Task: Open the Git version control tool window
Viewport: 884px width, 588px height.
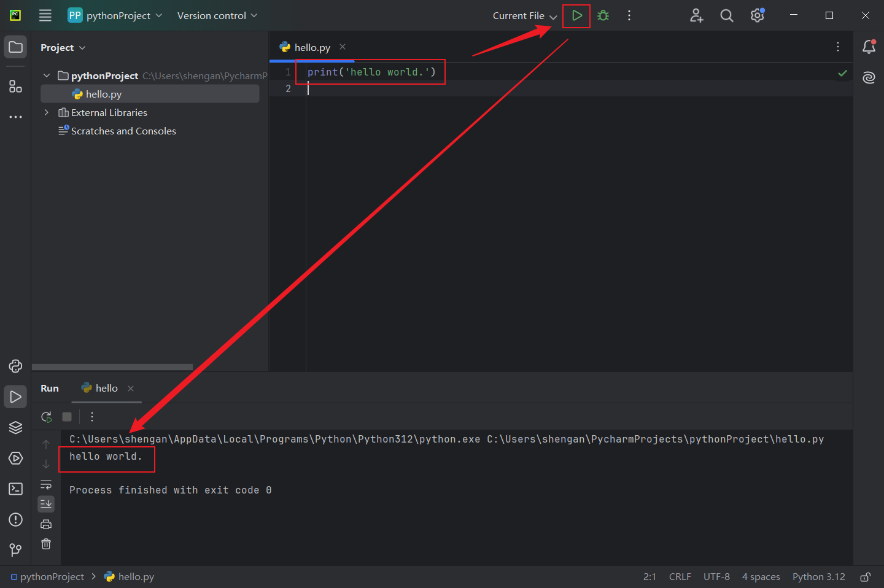Action: [15, 550]
